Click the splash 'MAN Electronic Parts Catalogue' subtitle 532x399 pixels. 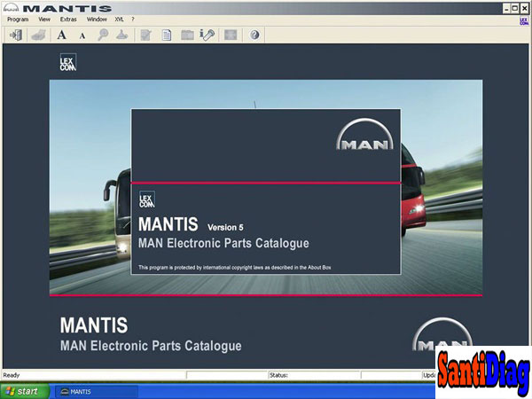point(223,243)
